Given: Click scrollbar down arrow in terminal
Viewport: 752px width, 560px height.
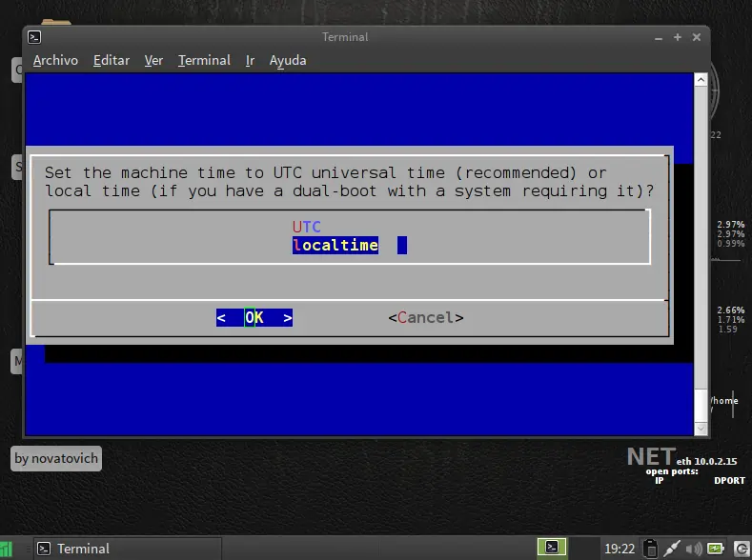Looking at the screenshot, I should pos(701,429).
